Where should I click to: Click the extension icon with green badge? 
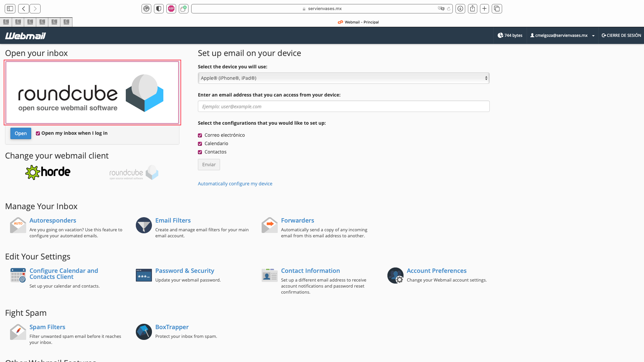[184, 9]
